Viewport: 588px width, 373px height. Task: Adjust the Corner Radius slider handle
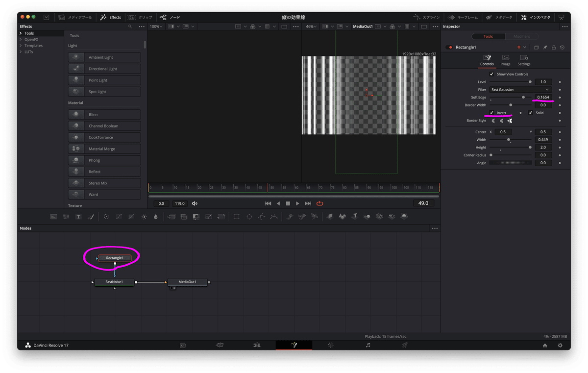point(491,155)
